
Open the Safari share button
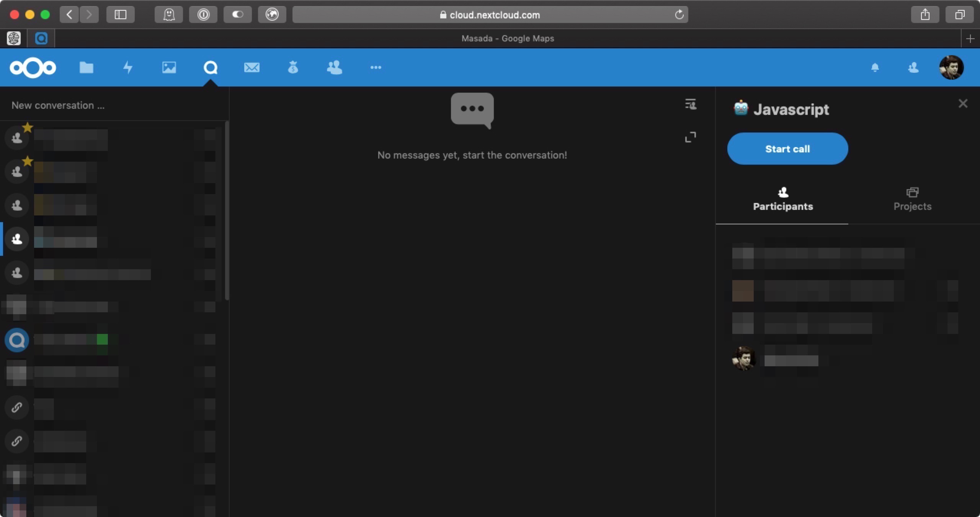coord(925,15)
